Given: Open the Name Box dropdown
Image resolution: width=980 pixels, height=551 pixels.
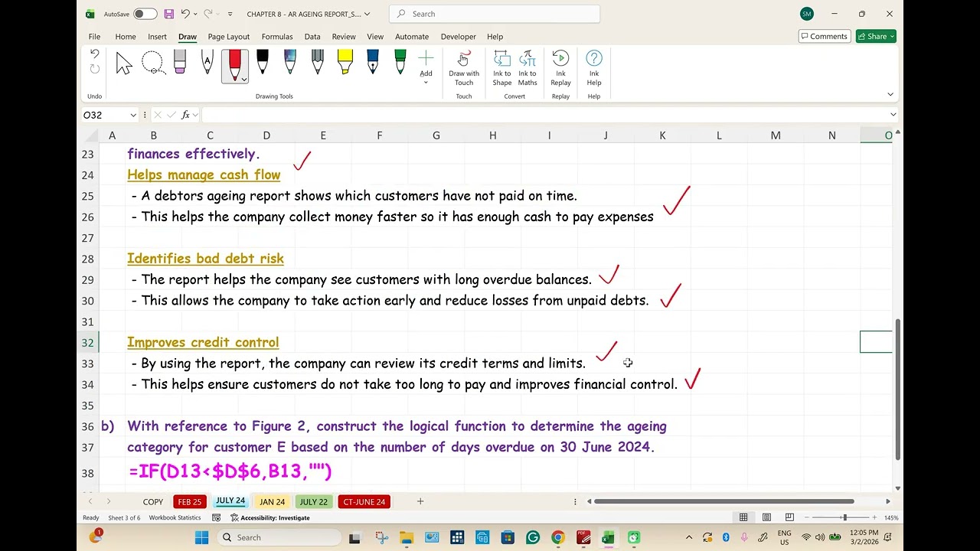Looking at the screenshot, I should click(x=133, y=115).
